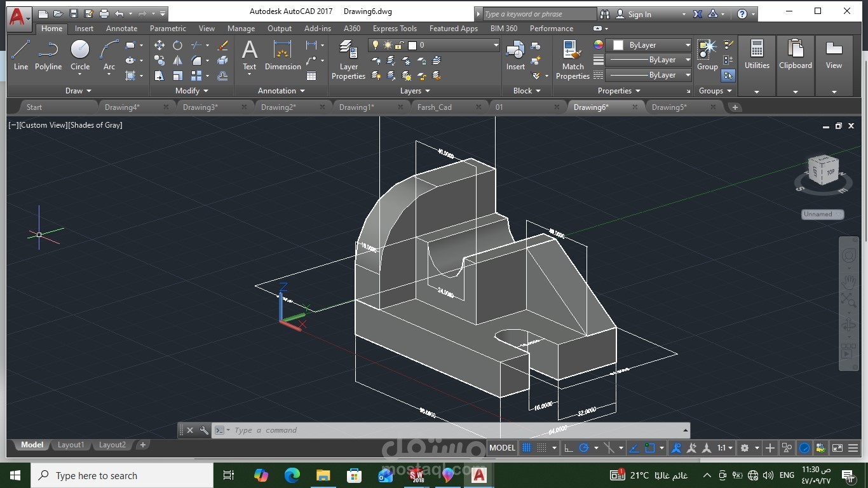
Task: Insert a Table from Annotation panel
Action: 311,76
